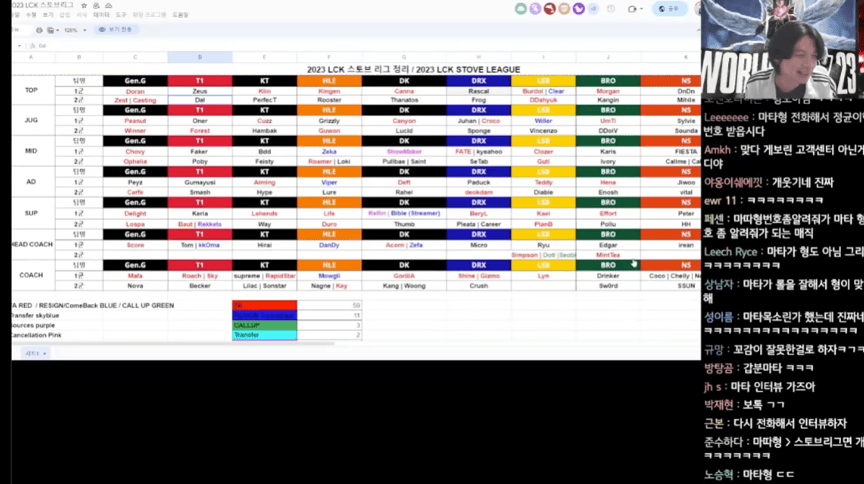Star the 2023 LCK spreadsheet document
The image size is (864, 484).
(x=84, y=6)
